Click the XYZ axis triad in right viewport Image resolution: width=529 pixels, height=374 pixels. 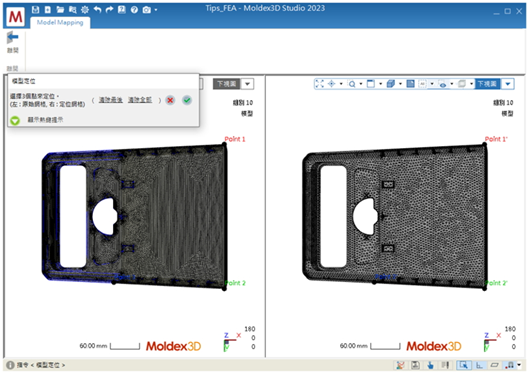pos(492,341)
